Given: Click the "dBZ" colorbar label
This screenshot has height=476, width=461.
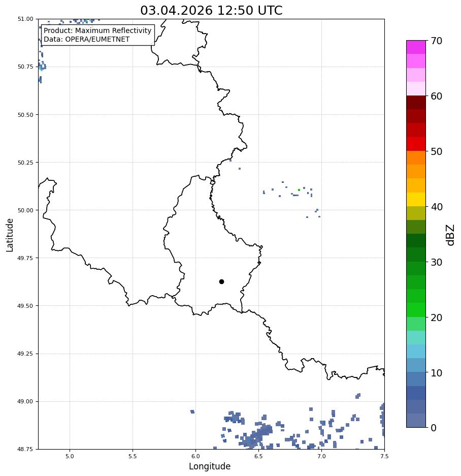Looking at the screenshot, I should point(451,235).
